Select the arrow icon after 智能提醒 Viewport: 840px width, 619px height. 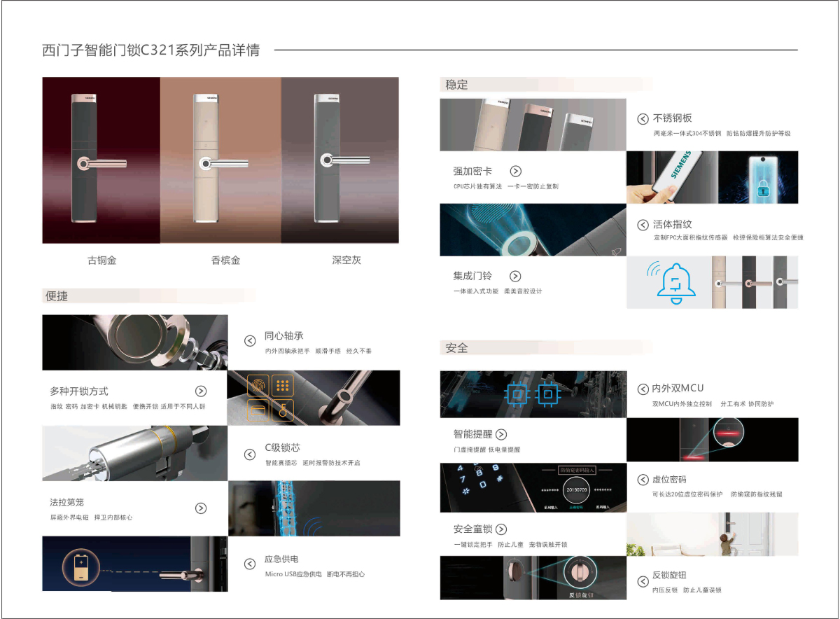(501, 434)
